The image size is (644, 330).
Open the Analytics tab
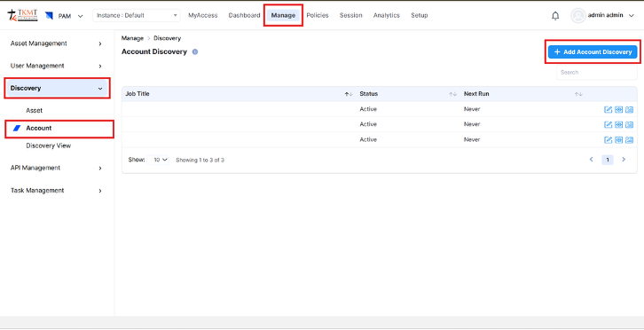[x=387, y=15]
